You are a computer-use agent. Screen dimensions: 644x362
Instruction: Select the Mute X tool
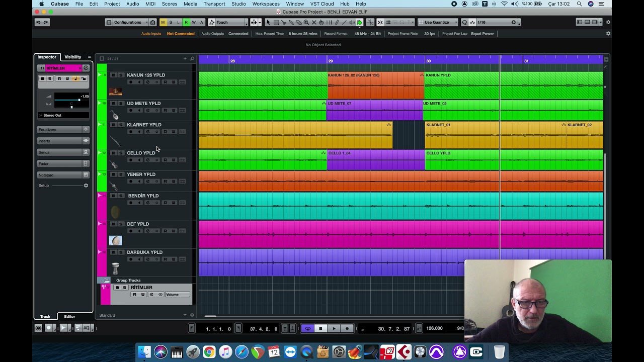tap(314, 22)
